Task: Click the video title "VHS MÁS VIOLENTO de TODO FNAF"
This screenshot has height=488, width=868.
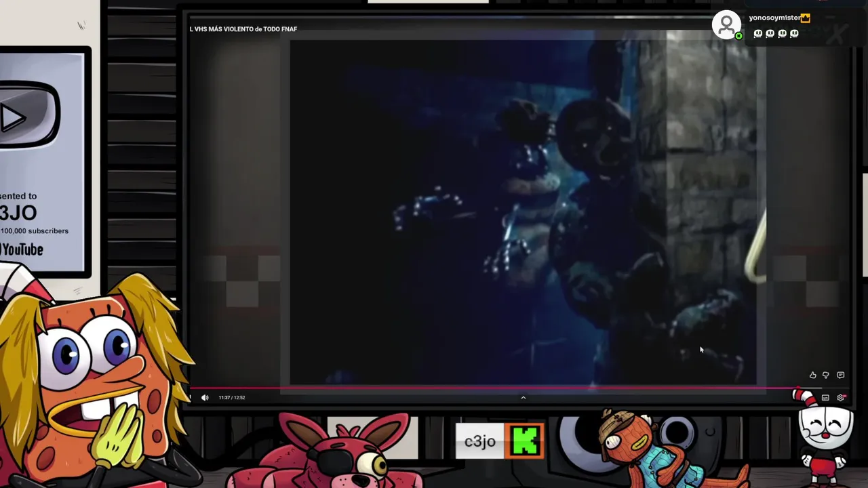Action: [245, 29]
